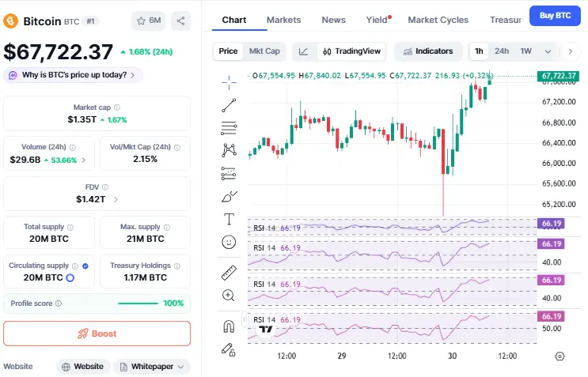Open the Chart tab
Image resolution: width=588 pixels, height=377 pixels.
[x=234, y=20]
